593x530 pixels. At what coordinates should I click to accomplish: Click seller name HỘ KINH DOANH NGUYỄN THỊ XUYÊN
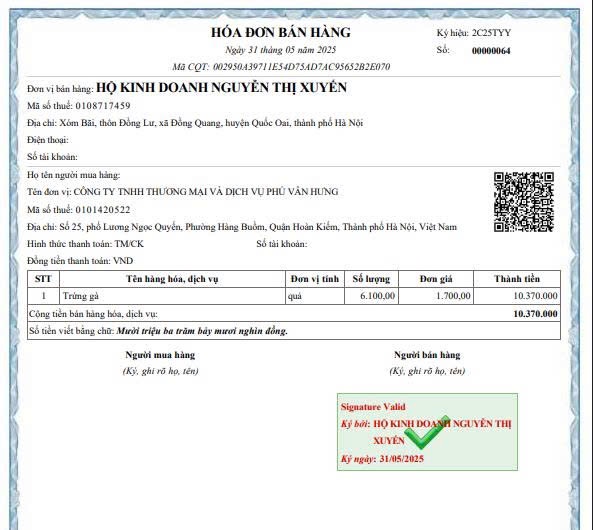[x=222, y=87]
